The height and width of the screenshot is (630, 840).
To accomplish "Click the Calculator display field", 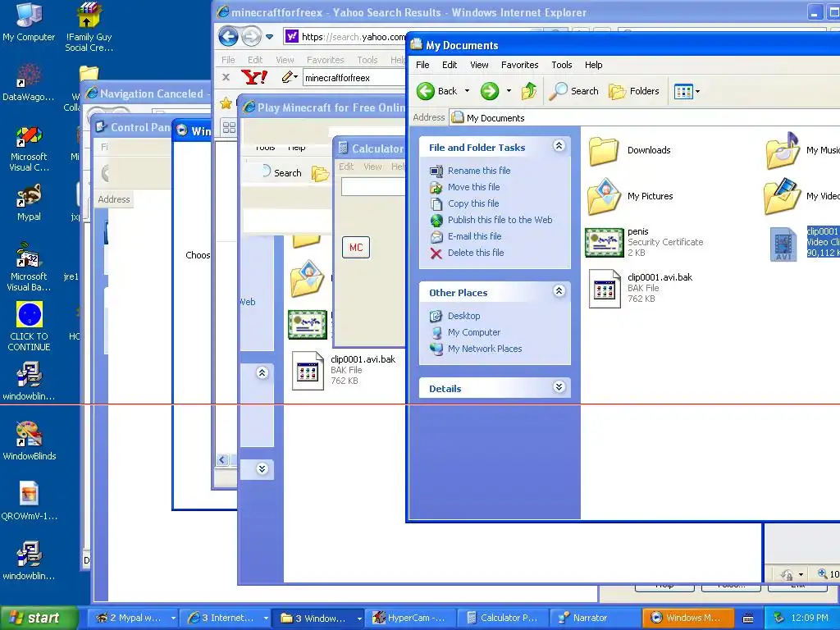I will pyautogui.click(x=373, y=187).
